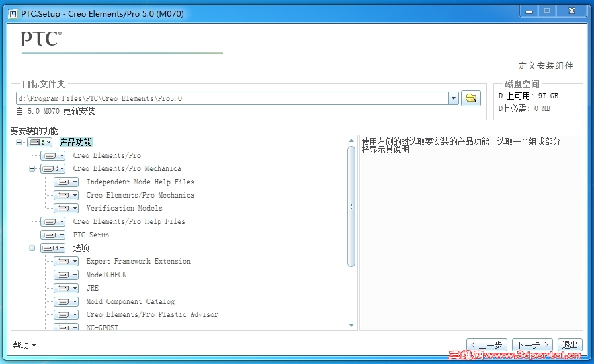
Task: Select Creo Elements/Pro Help Files item
Action: 129,222
